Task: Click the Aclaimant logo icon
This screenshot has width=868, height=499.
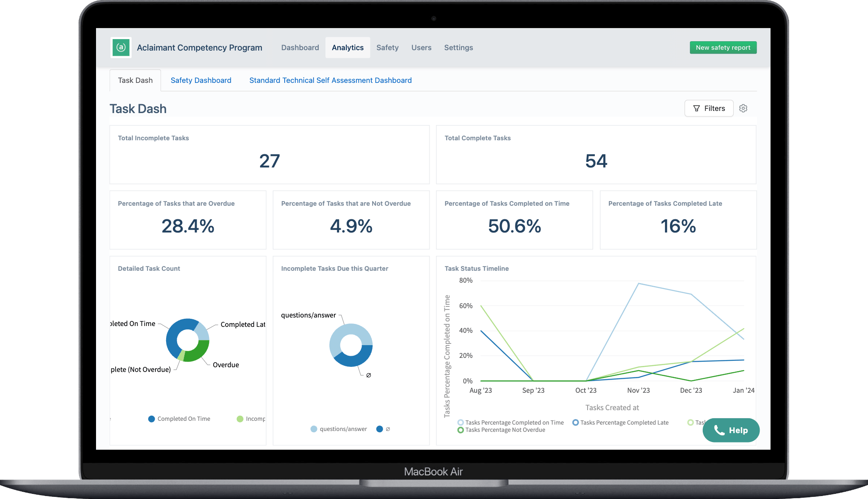Action: point(121,47)
